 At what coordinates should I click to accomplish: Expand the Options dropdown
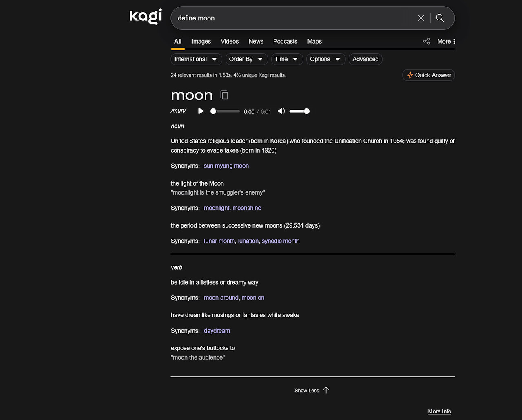(x=325, y=59)
